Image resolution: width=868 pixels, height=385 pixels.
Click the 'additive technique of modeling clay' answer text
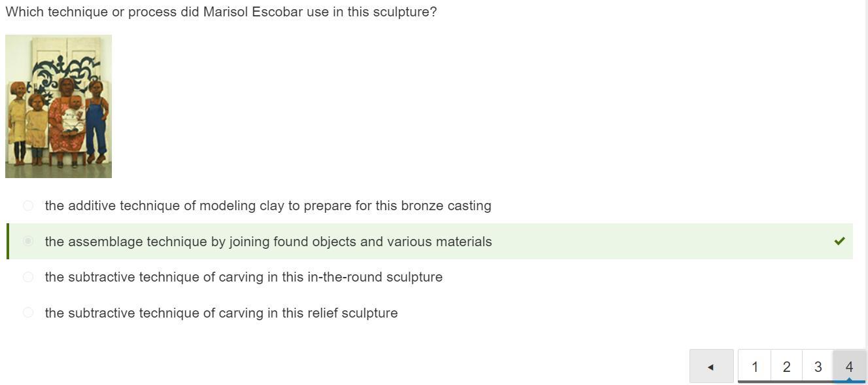[268, 206]
